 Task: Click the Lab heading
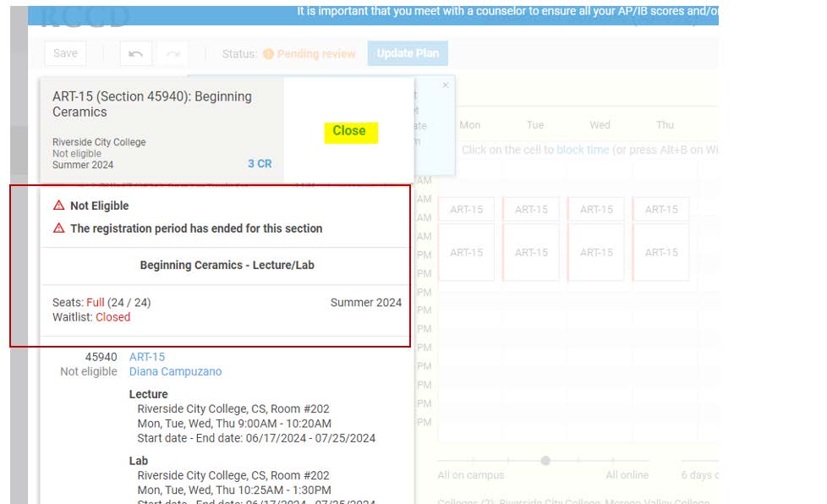coord(138,461)
